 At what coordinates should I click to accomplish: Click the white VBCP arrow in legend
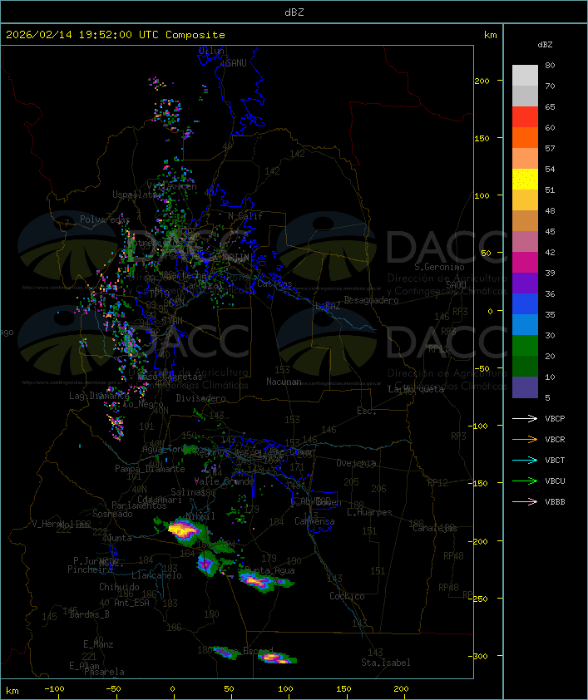[x=525, y=418]
